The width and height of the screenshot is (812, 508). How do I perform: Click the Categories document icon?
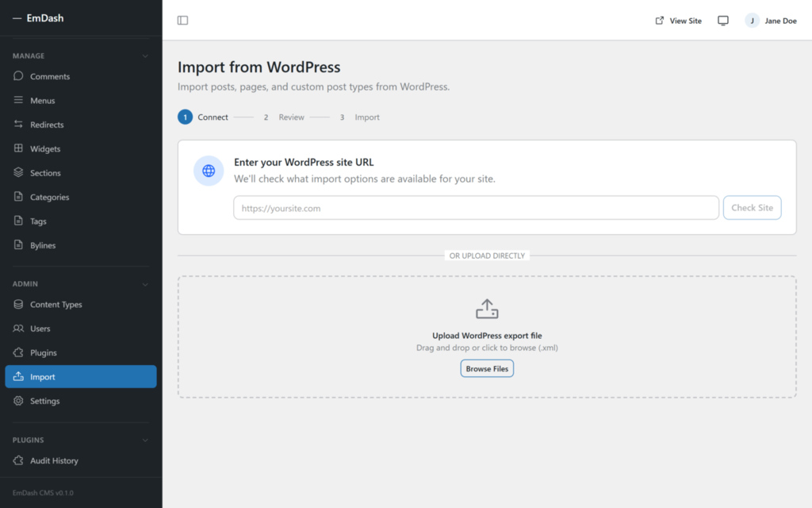[x=18, y=197]
